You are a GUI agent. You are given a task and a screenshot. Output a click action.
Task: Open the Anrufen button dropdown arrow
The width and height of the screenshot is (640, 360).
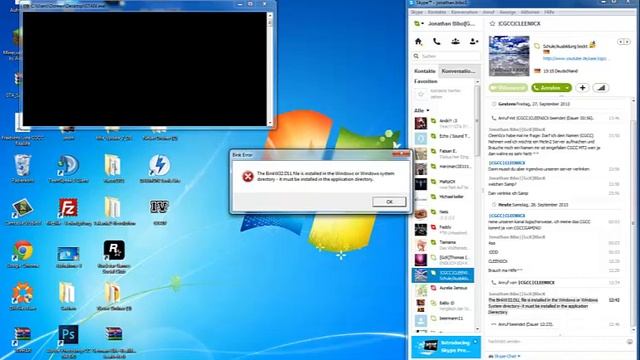coord(567,88)
